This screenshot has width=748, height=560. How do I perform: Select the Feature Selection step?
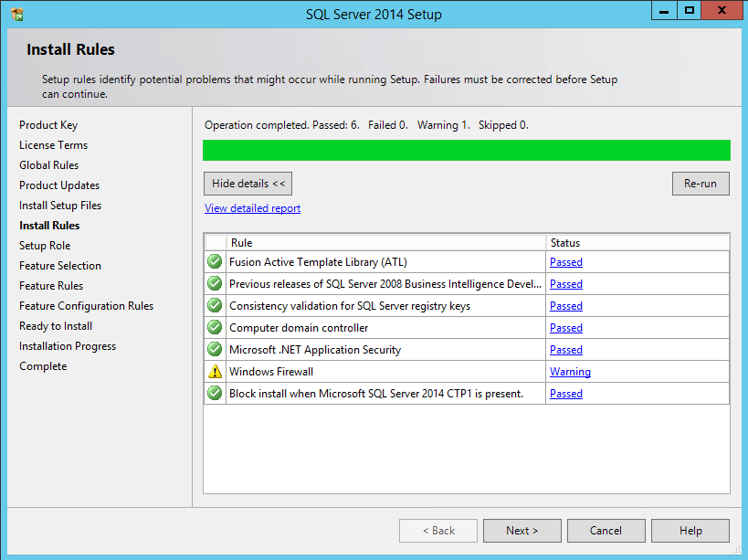[60, 266]
